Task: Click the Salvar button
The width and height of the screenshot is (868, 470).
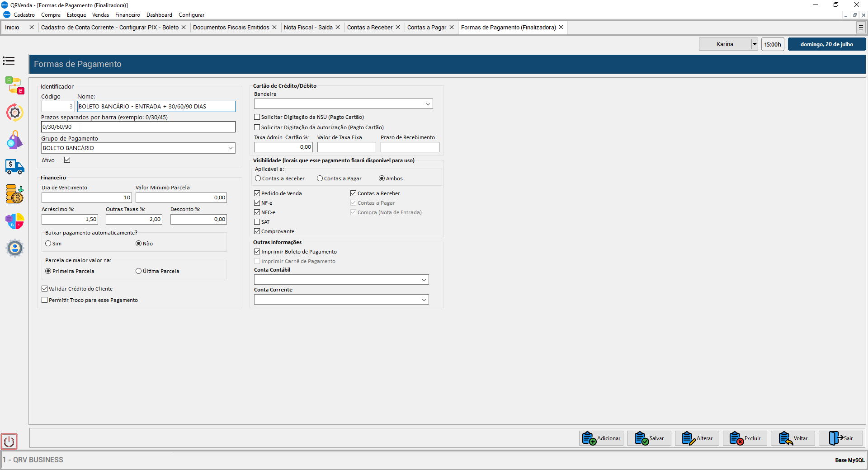Action: [649, 438]
